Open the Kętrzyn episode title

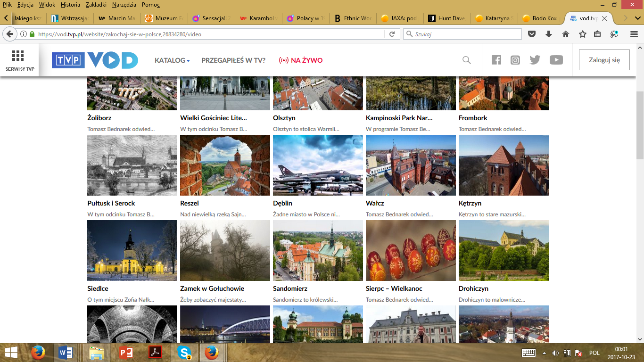(x=470, y=203)
